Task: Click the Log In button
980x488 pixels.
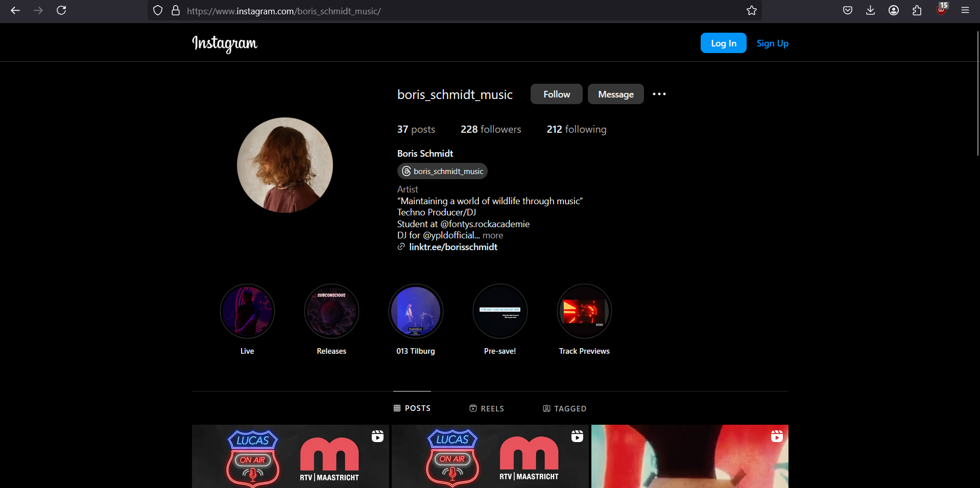Action: [x=723, y=43]
